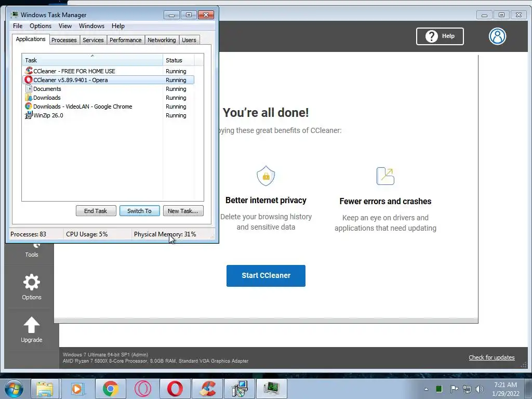Click the CCleaner icon in task list

[x=29, y=71]
